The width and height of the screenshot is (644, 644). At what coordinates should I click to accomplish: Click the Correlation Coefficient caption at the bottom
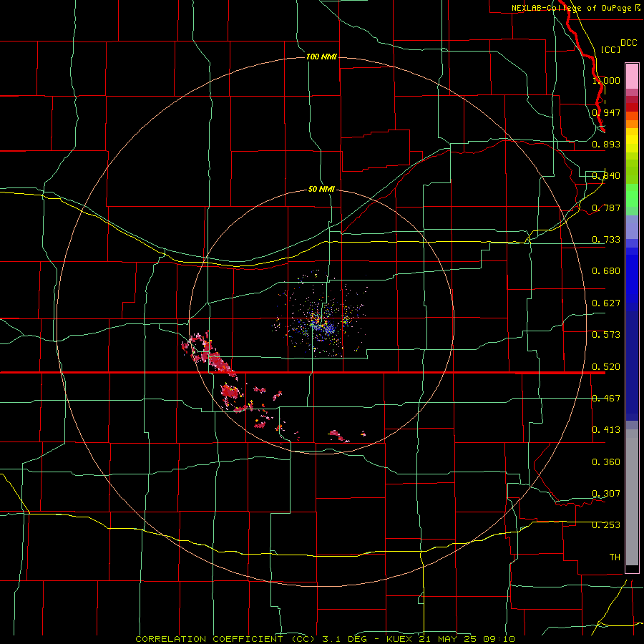tap(325, 639)
